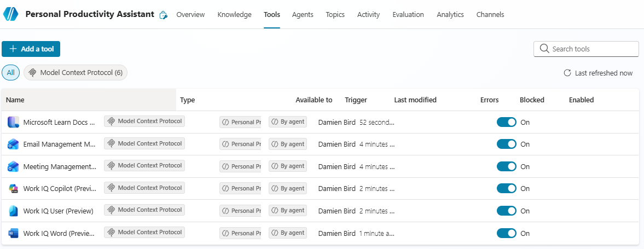Open the Channels tab

(490, 14)
